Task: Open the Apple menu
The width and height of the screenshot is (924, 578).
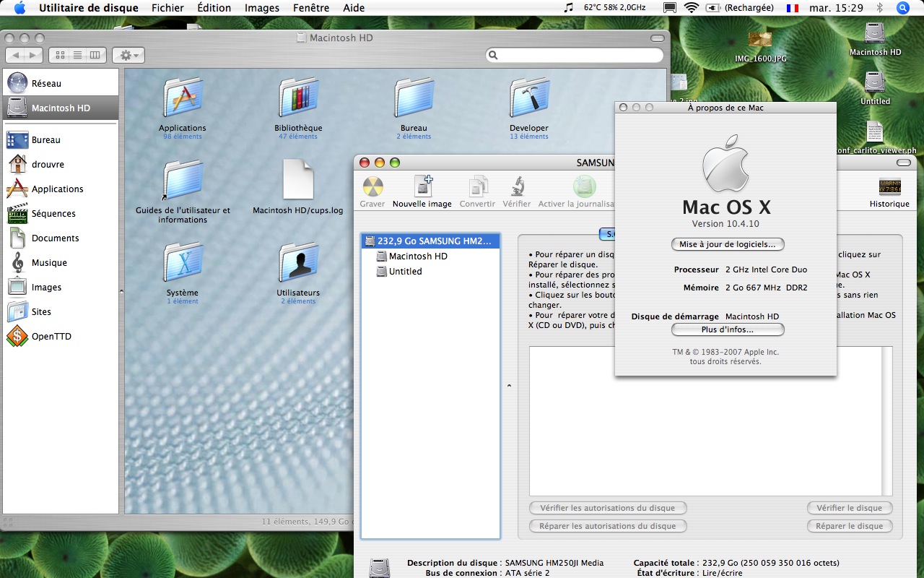Action: [x=19, y=8]
